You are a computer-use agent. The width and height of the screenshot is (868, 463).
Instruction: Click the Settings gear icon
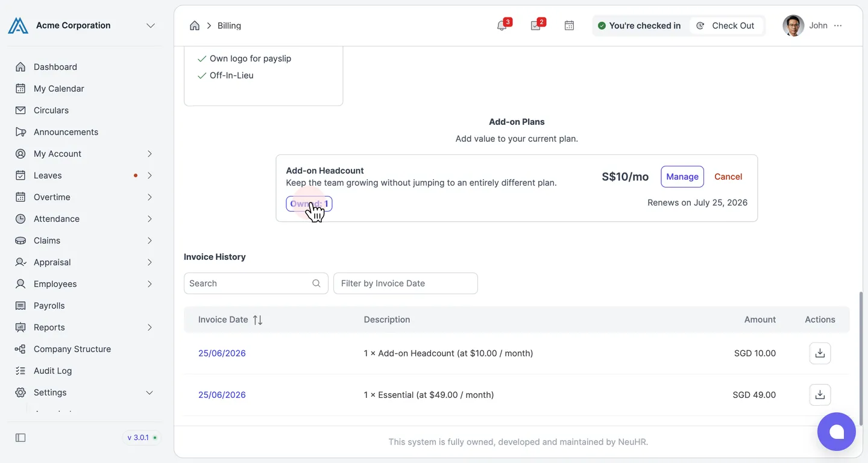pyautogui.click(x=20, y=392)
